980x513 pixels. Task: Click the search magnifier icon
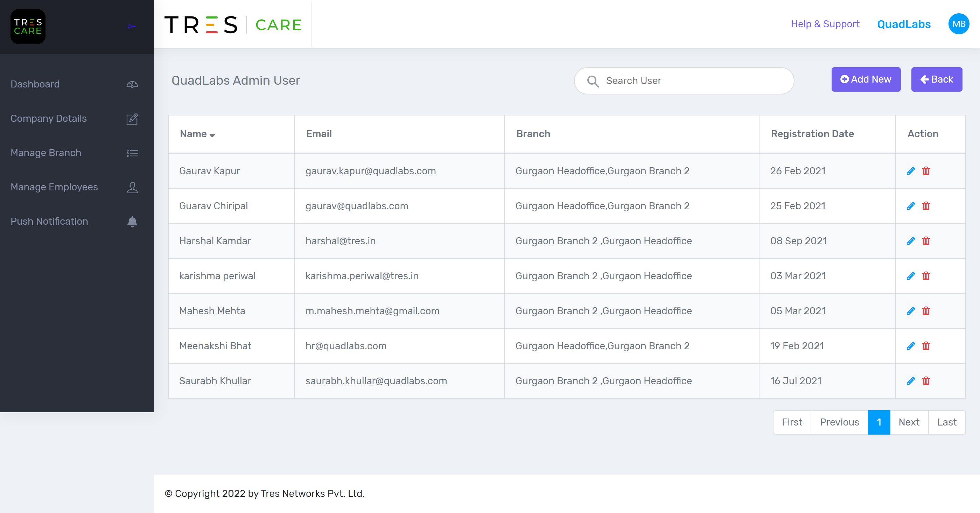(x=593, y=81)
